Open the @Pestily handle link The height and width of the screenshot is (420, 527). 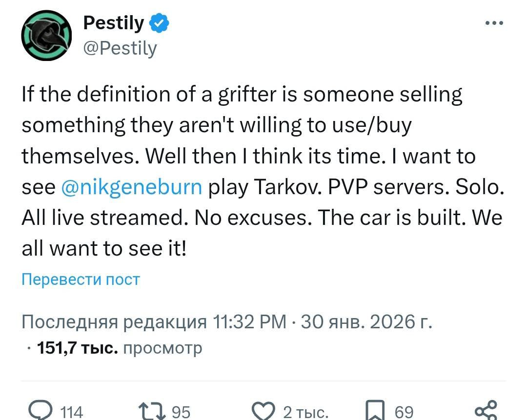120,48
